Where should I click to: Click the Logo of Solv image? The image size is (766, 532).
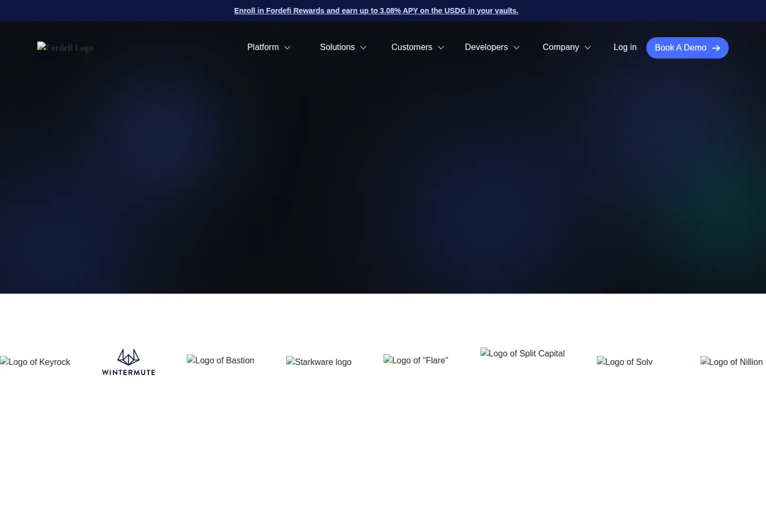click(x=625, y=362)
